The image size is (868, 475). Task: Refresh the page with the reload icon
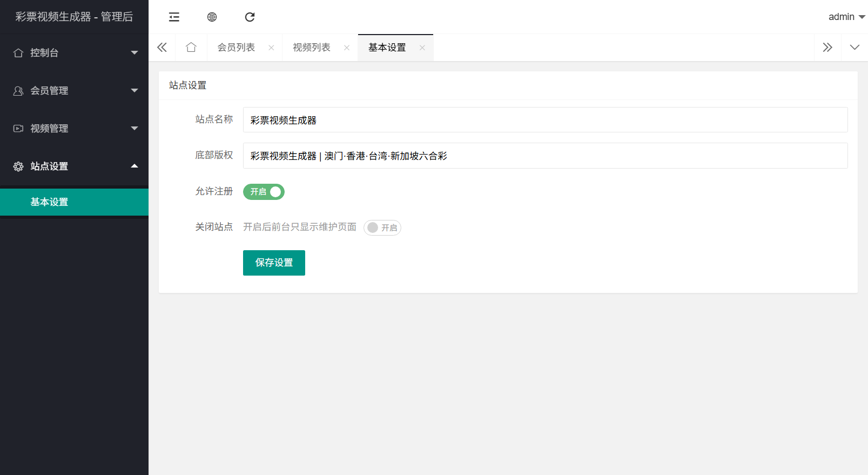click(250, 17)
